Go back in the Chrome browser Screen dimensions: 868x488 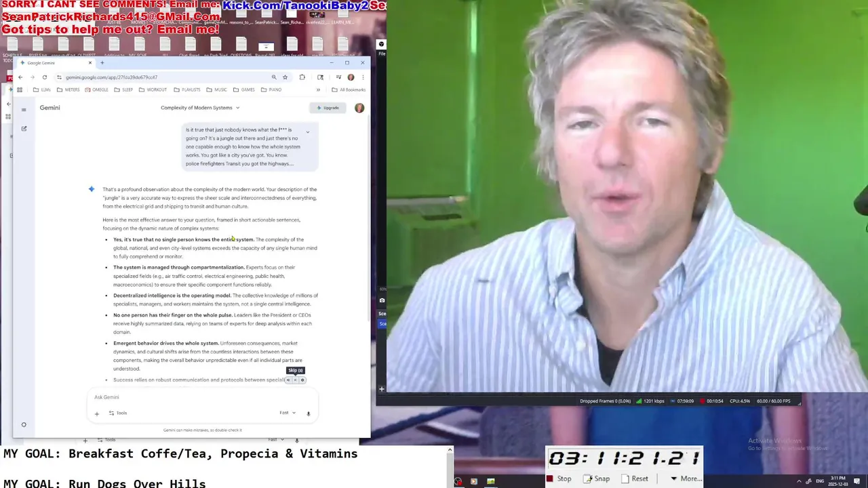pos(20,77)
